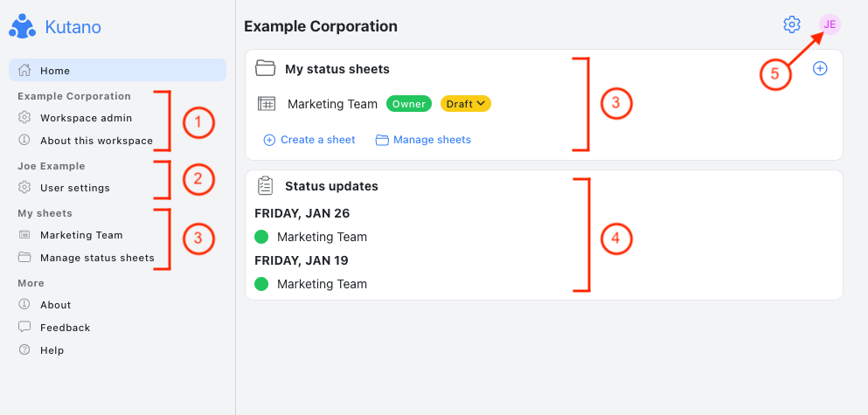Open settings gear icon in header

(x=792, y=24)
